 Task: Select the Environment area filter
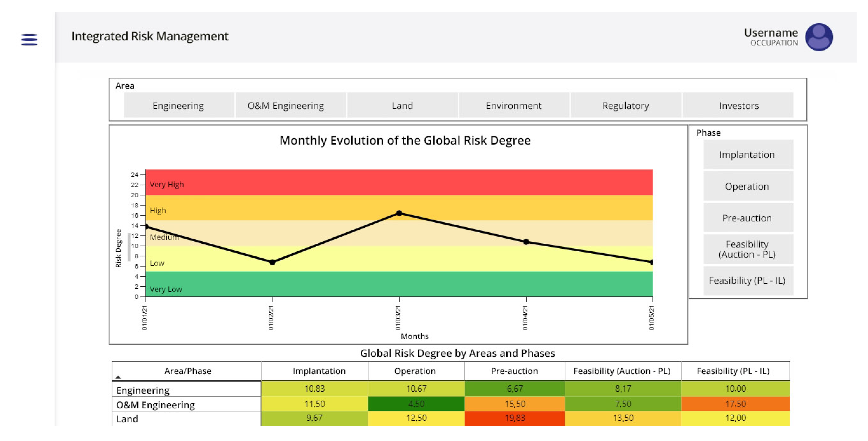coord(513,105)
